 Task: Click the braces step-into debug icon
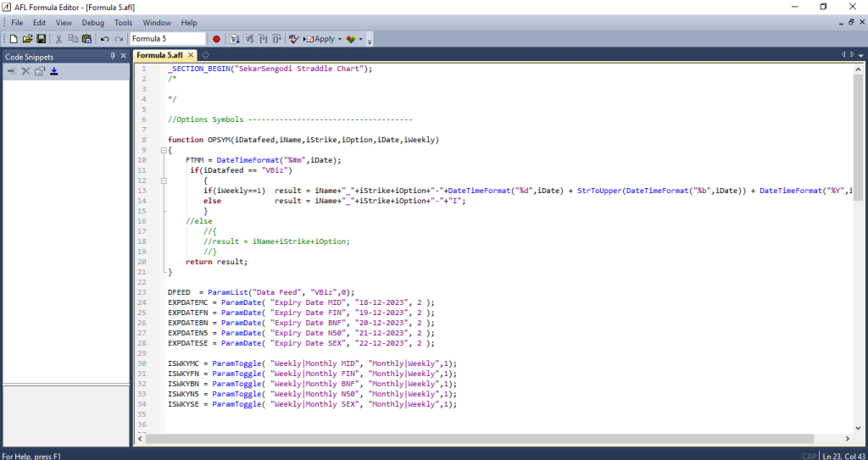pos(263,39)
